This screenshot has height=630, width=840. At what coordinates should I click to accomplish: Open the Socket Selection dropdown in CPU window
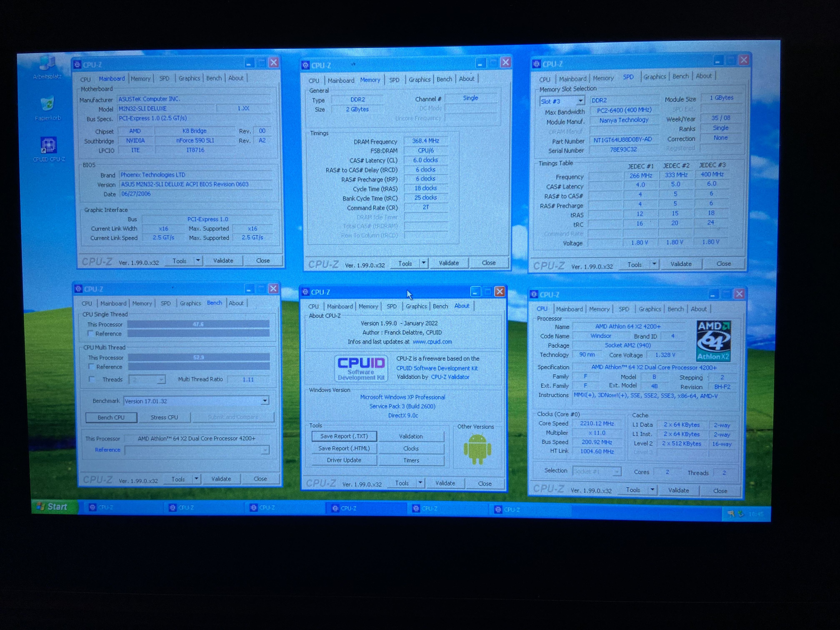[x=617, y=471]
